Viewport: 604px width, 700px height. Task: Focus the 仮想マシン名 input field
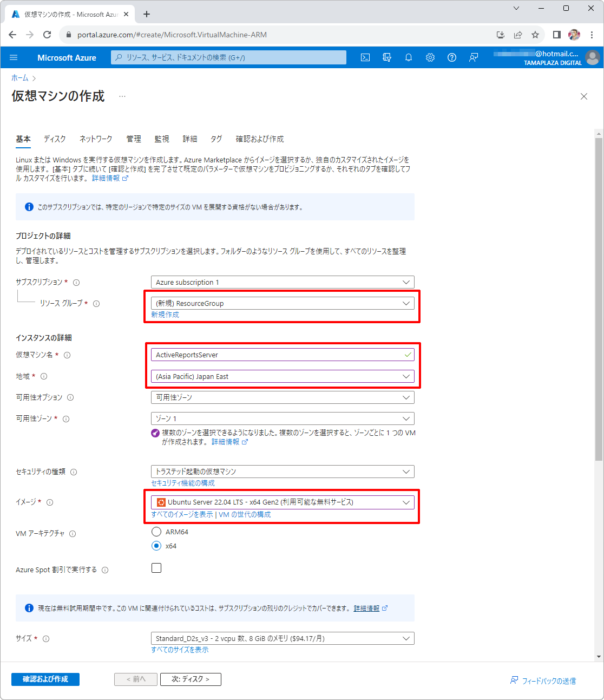coord(283,355)
